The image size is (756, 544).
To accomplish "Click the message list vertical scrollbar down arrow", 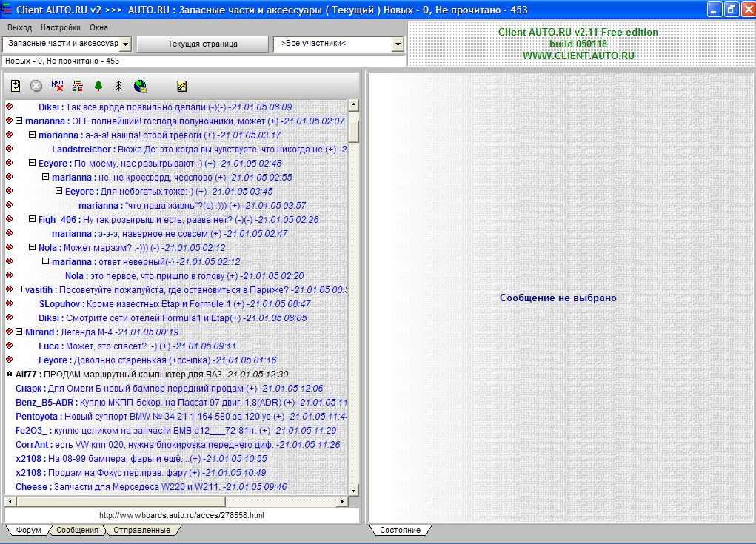I will (x=353, y=491).
